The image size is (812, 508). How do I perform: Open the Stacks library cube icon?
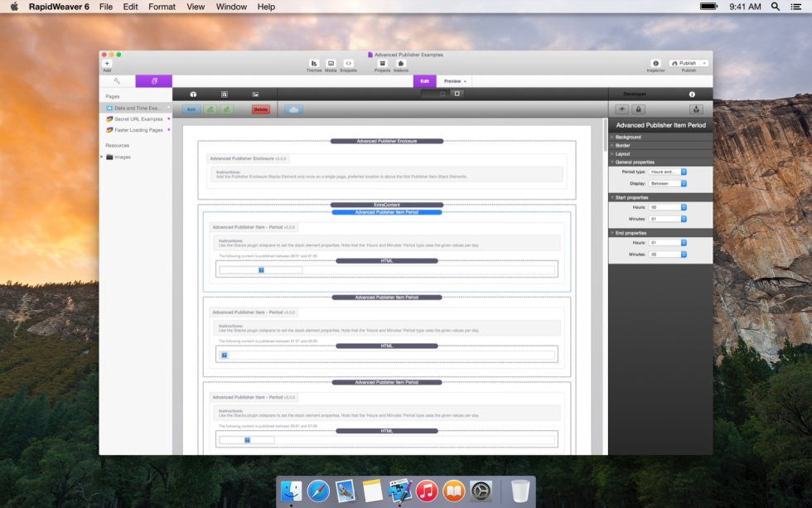tap(193, 94)
